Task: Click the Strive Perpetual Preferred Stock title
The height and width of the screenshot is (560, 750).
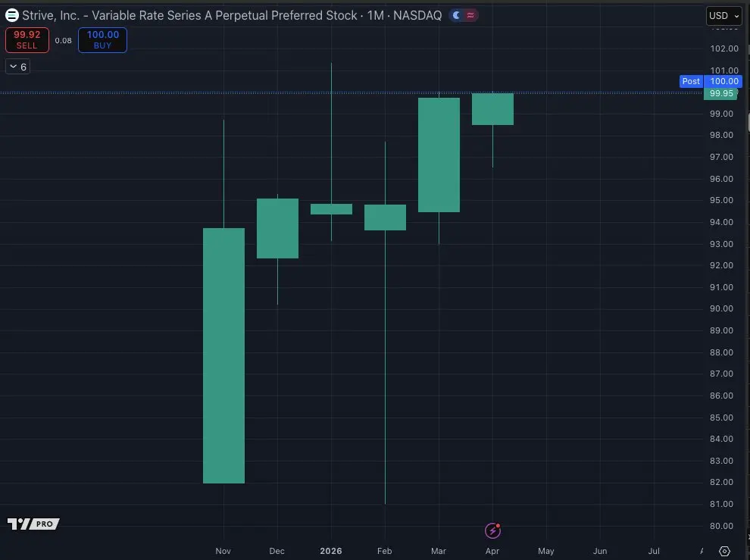Action: 232,15
